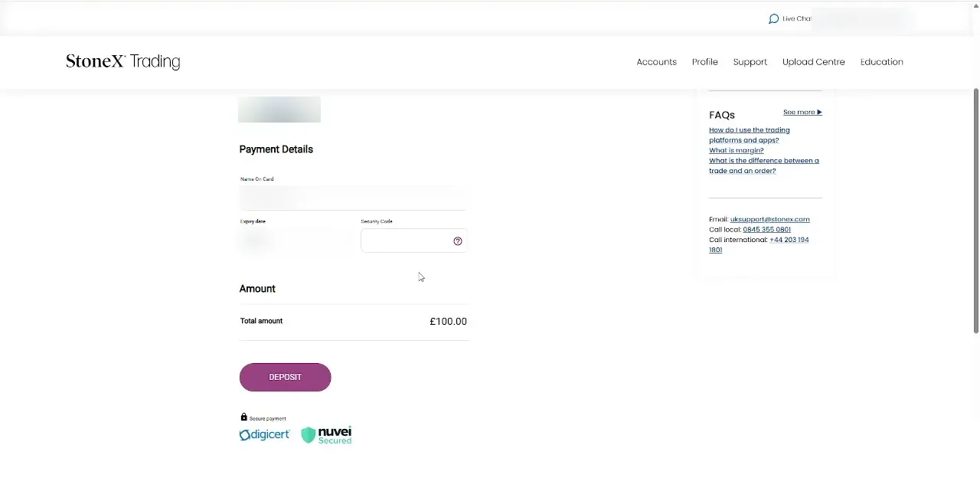
Task: Open 'difference between a trade and an order' FAQ
Action: click(x=763, y=165)
